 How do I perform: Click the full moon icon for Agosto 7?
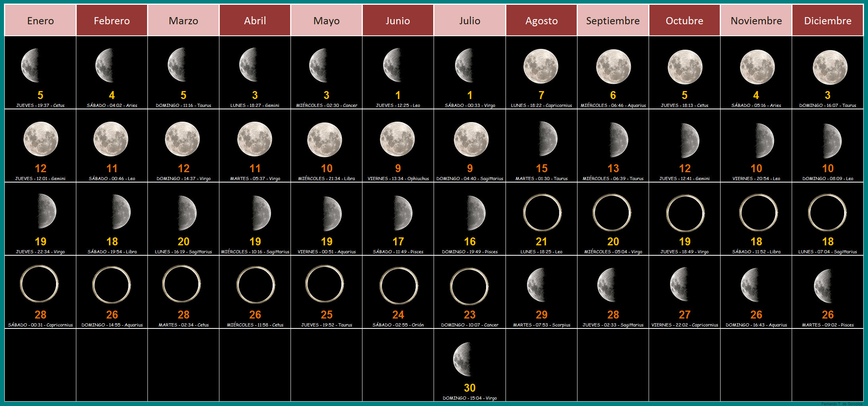coord(541,66)
